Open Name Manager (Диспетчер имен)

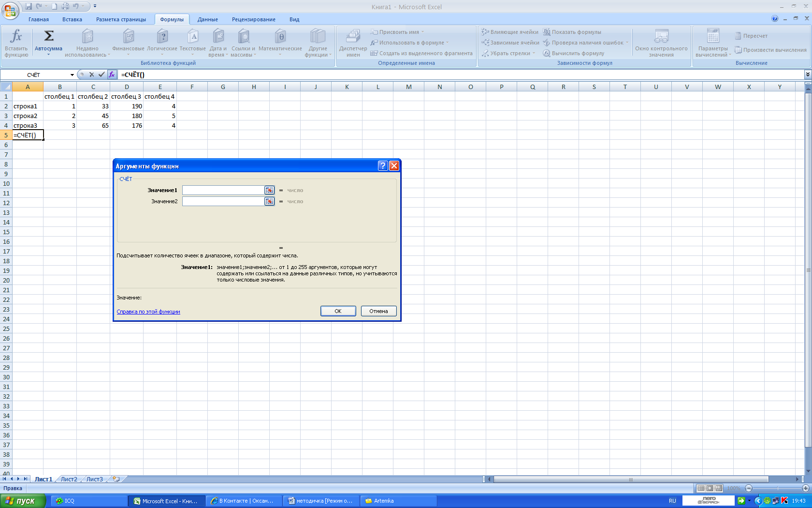pos(353,43)
